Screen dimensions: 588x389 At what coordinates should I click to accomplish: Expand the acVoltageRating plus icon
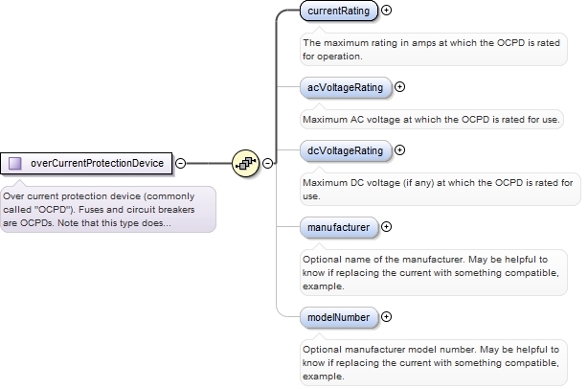pyautogui.click(x=399, y=86)
